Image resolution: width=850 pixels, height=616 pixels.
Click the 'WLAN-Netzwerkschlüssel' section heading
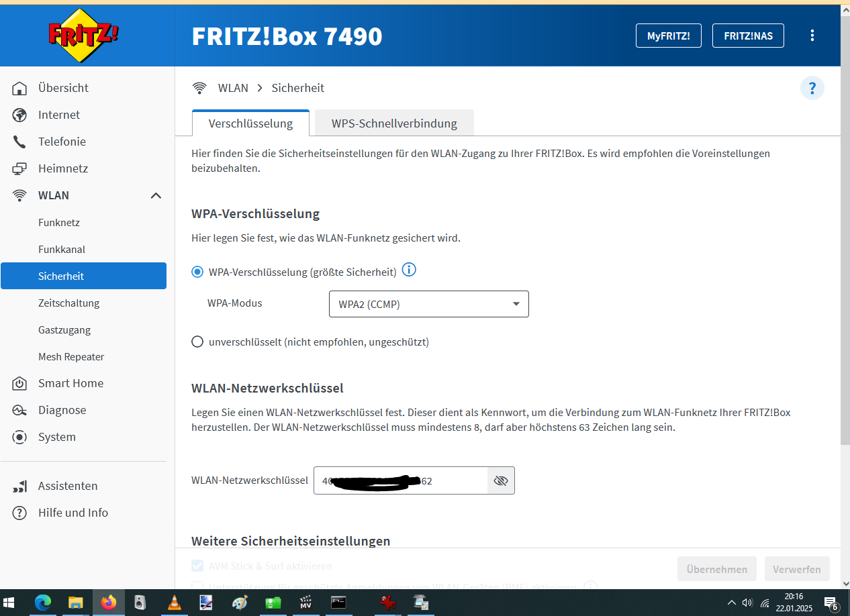[x=267, y=389]
